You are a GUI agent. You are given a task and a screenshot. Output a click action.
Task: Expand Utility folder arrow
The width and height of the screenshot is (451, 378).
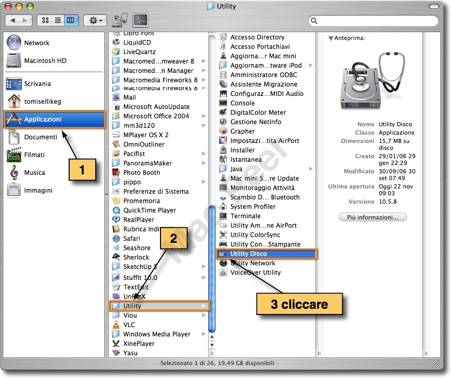pyautogui.click(x=203, y=306)
